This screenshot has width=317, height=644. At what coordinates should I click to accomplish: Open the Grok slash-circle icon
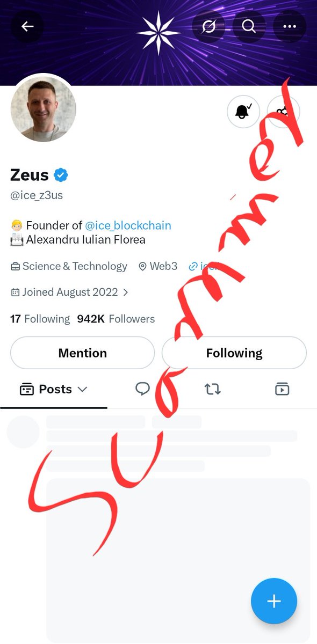point(209,26)
